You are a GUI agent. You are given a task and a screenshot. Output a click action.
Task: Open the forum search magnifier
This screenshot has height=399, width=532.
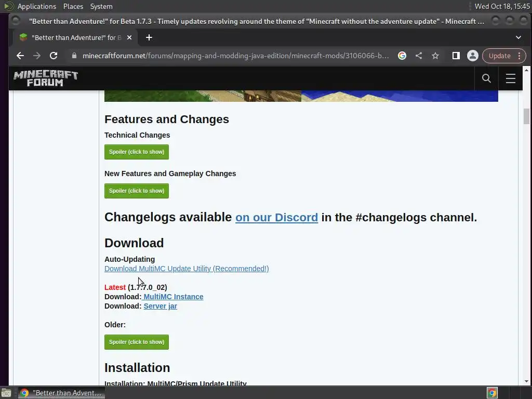pos(486,78)
